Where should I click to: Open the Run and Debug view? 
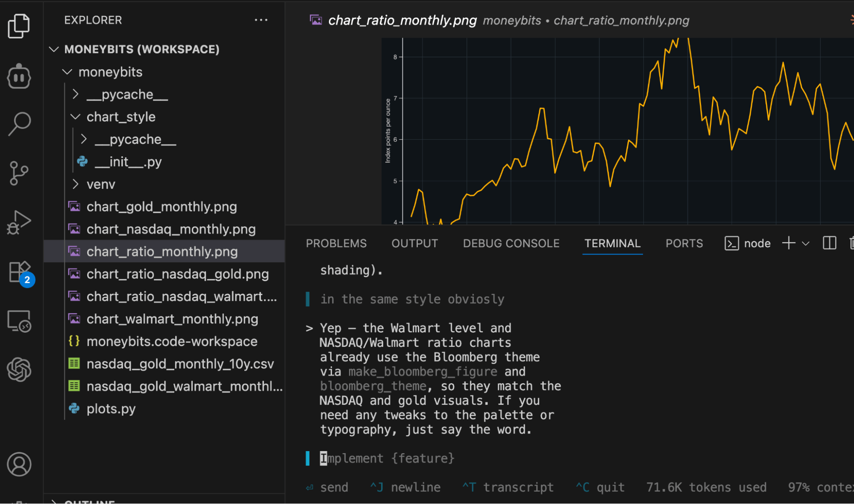[19, 222]
